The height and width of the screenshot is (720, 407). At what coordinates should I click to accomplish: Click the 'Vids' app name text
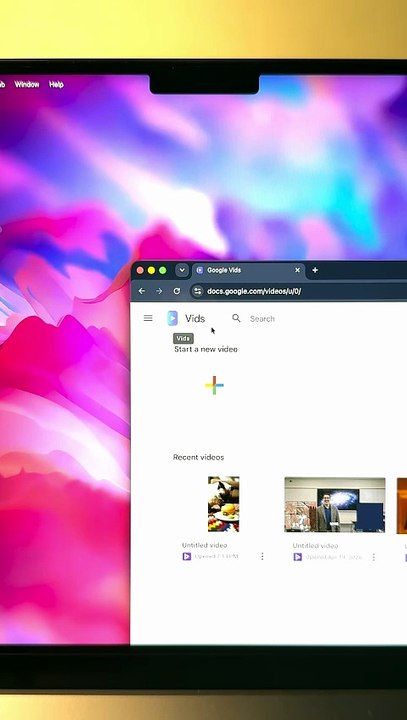click(x=195, y=319)
